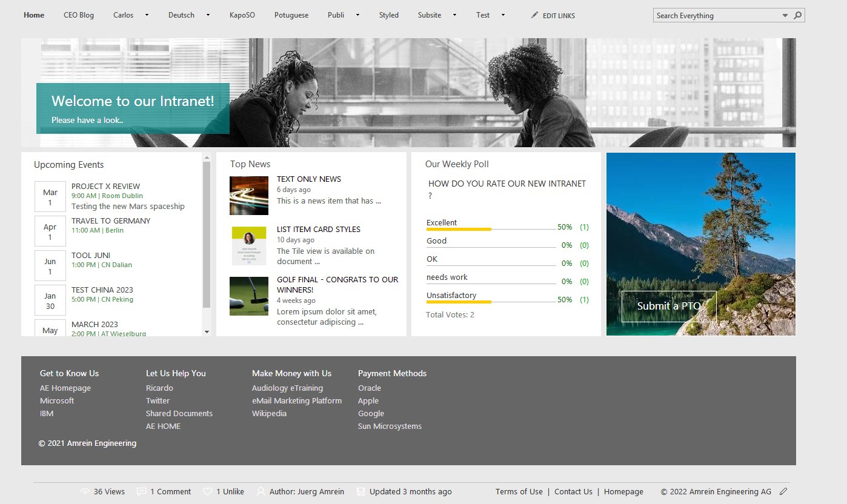Open CEO Blog navigation item
847x504 pixels.
[79, 15]
